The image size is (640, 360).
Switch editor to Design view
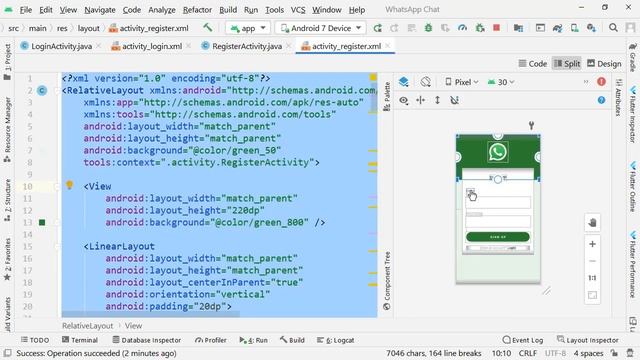point(604,64)
